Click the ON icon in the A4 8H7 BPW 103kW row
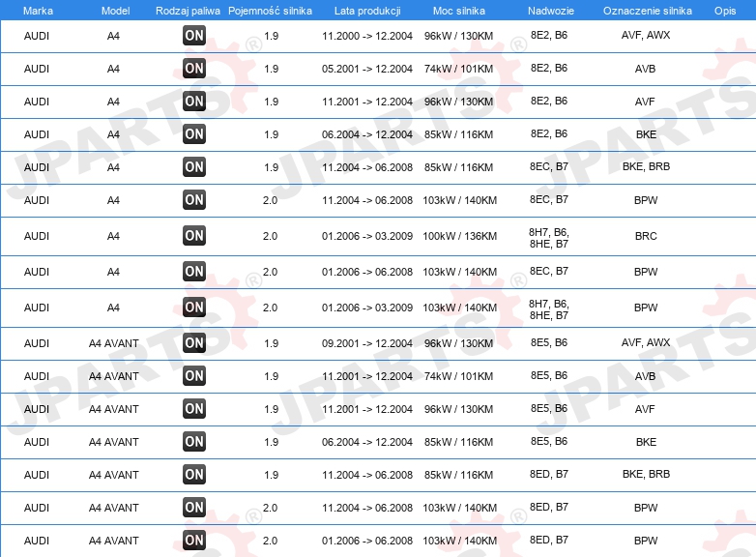Image resolution: width=756 pixels, height=557 pixels. (x=194, y=308)
